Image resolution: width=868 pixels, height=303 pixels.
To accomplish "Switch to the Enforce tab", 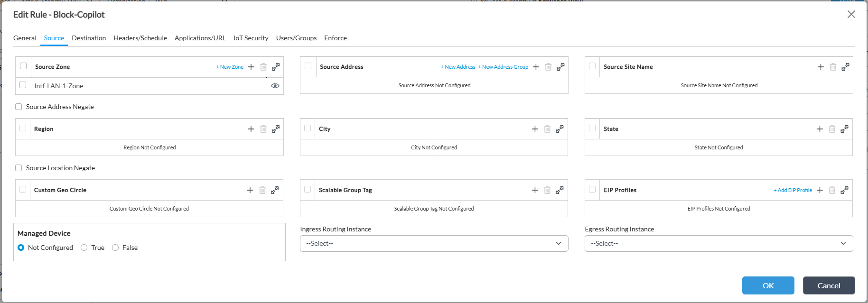I will click(x=336, y=38).
